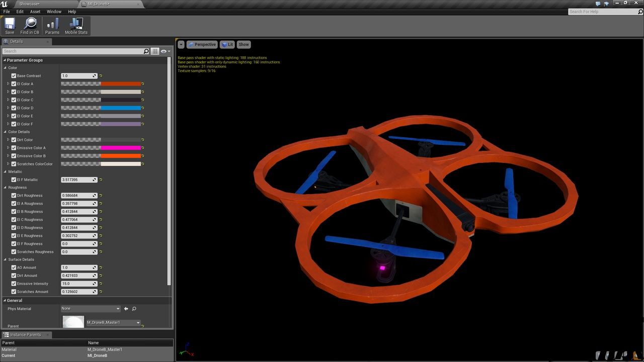Image resolution: width=644 pixels, height=362 pixels.
Task: Use selected asset arrow for Phys Material
Action: click(x=126, y=309)
